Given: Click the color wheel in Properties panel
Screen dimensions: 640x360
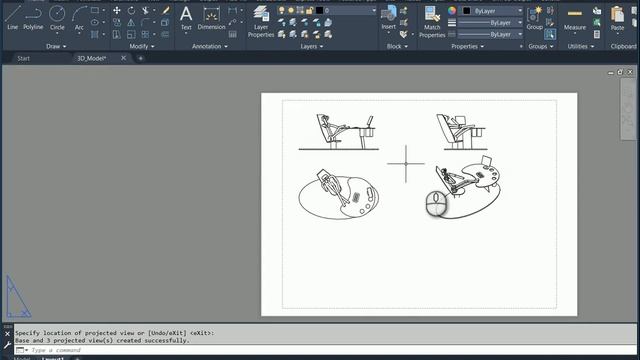Looking at the screenshot, I should point(452,11).
